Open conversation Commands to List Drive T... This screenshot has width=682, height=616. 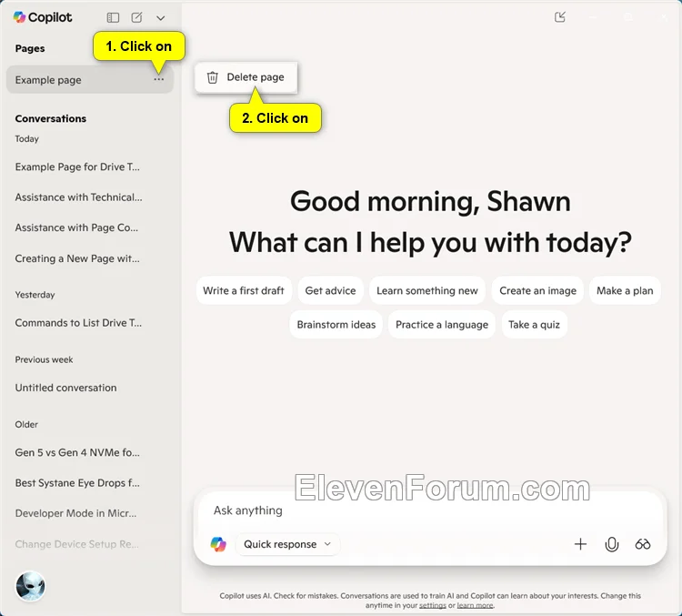(x=78, y=323)
